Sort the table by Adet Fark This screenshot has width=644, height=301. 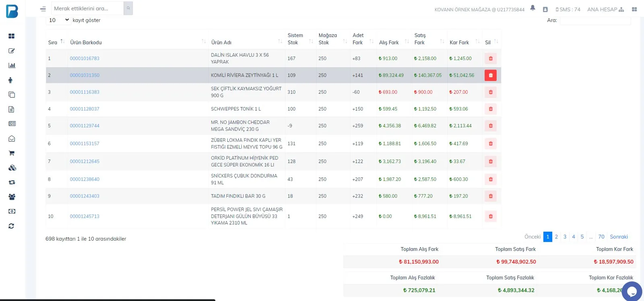(363, 39)
